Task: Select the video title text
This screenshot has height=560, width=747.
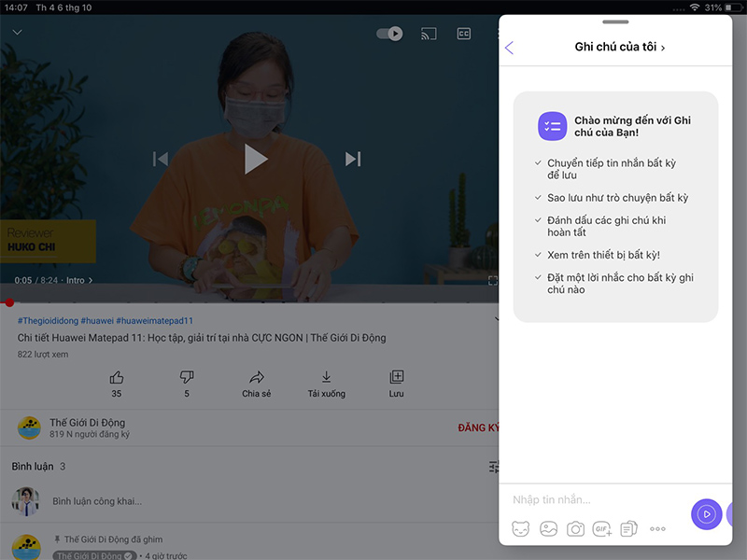Action: point(202,338)
